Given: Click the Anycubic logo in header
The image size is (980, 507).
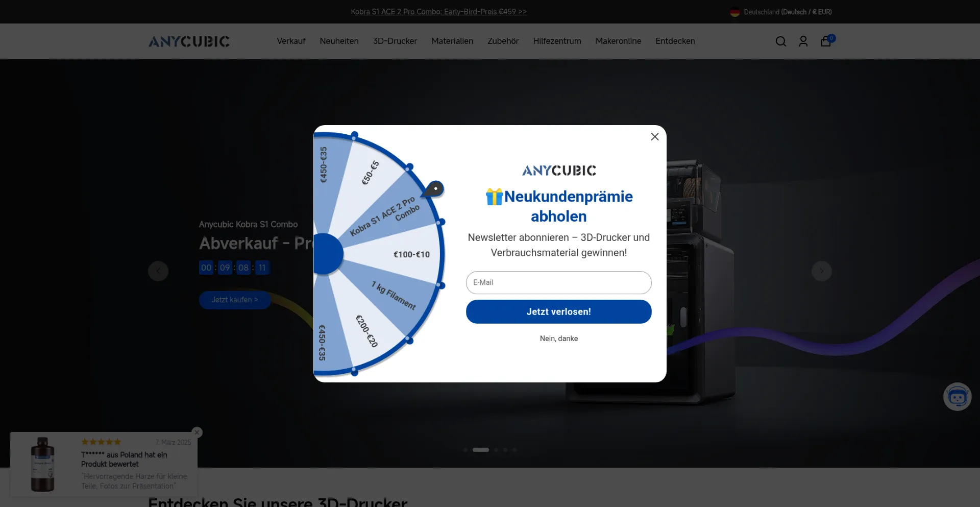Looking at the screenshot, I should (x=189, y=41).
